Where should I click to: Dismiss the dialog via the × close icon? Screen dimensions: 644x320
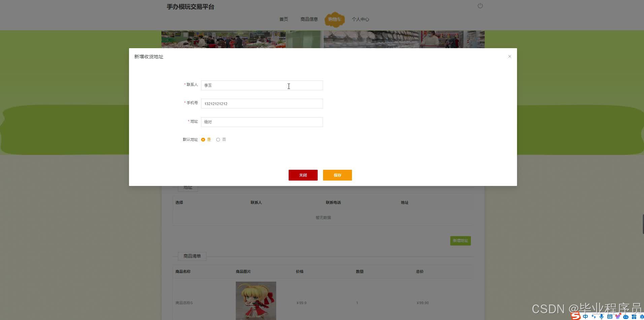(x=510, y=56)
